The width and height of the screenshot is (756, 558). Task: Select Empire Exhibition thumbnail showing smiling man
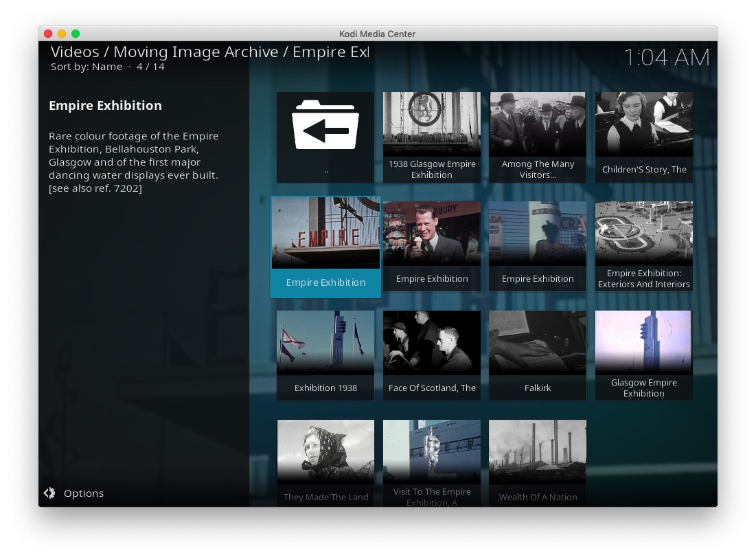pos(431,246)
